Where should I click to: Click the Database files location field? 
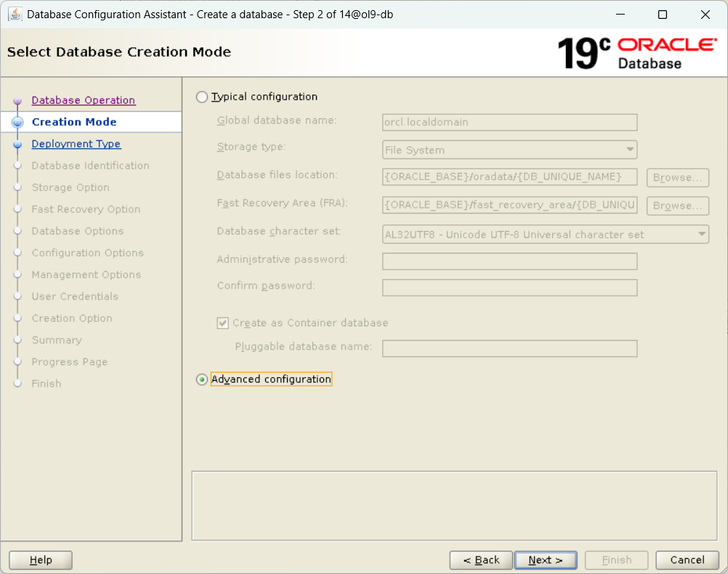(509, 177)
